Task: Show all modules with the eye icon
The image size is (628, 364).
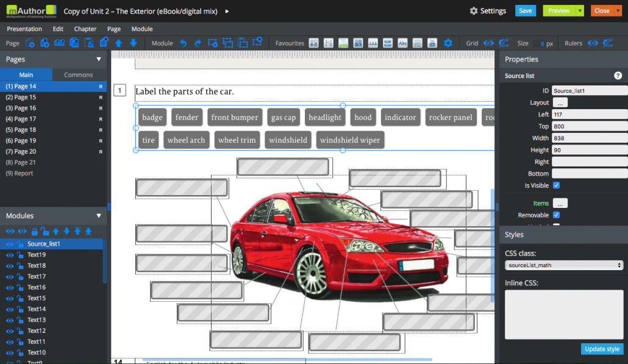Action: tap(10, 231)
